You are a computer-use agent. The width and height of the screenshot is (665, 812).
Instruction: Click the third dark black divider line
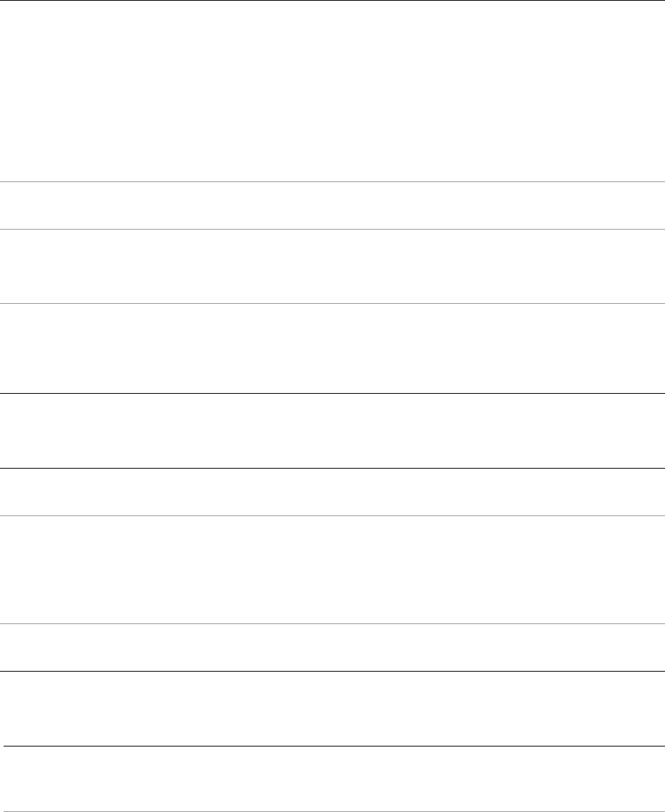[332, 672]
